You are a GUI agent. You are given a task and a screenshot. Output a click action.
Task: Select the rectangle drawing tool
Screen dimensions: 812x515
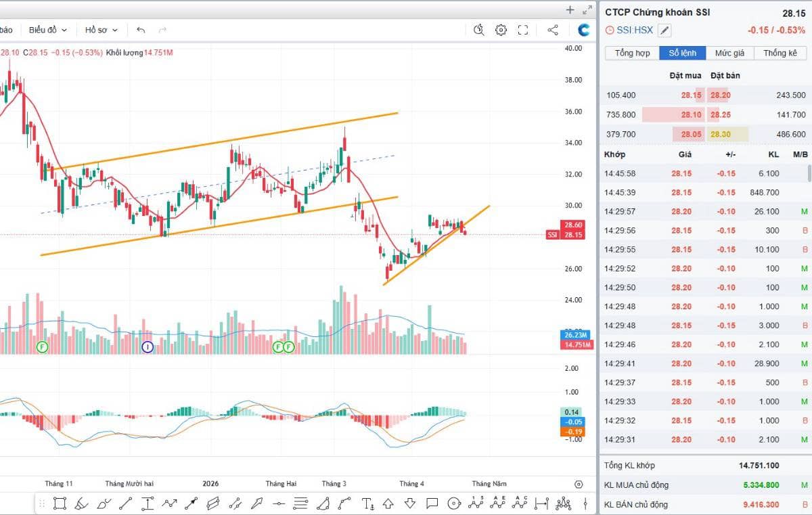60,503
